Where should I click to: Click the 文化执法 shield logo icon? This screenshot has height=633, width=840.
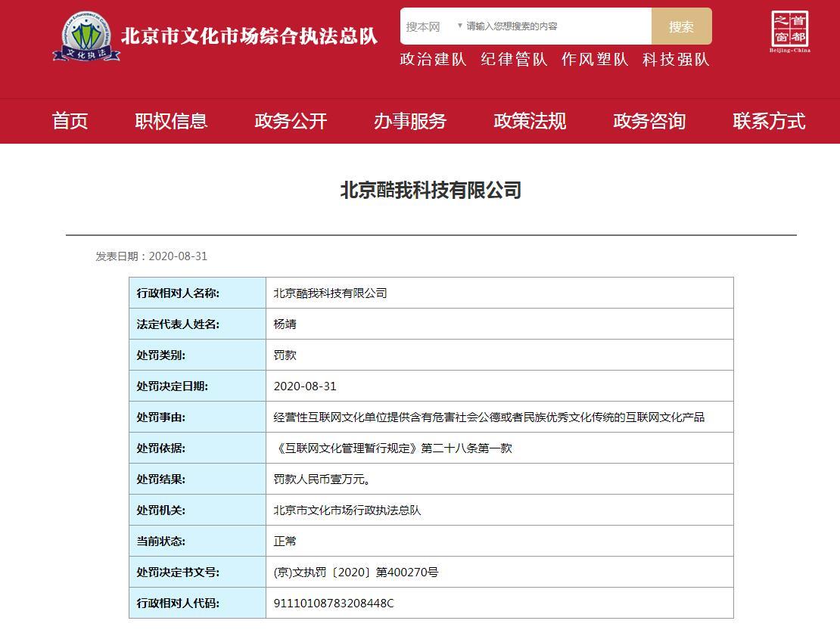86,36
